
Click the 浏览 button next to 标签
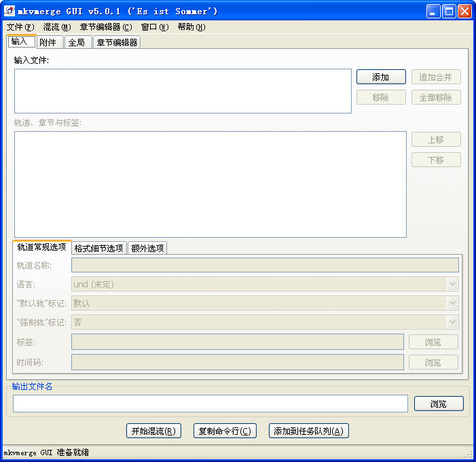click(x=433, y=342)
